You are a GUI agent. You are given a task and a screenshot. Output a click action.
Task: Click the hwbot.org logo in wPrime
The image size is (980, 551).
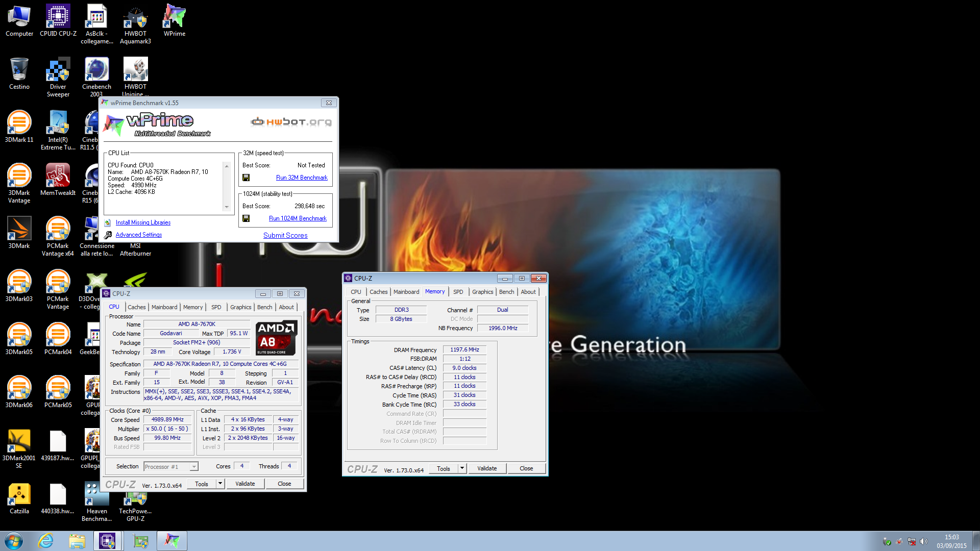291,121
